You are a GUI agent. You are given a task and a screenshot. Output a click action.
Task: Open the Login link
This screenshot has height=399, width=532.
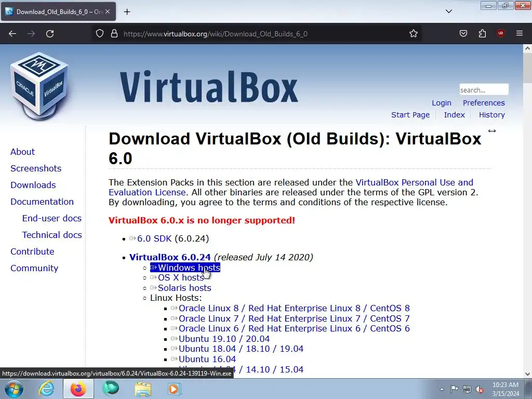[442, 103]
